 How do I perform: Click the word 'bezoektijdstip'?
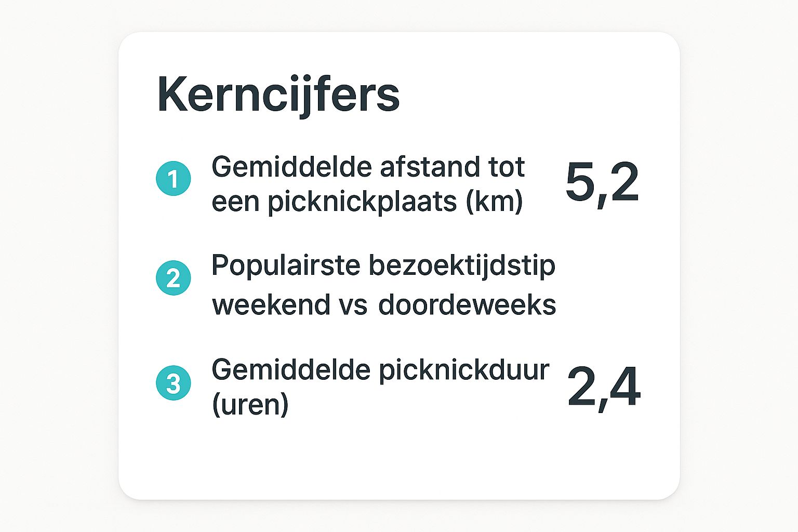[462, 267]
